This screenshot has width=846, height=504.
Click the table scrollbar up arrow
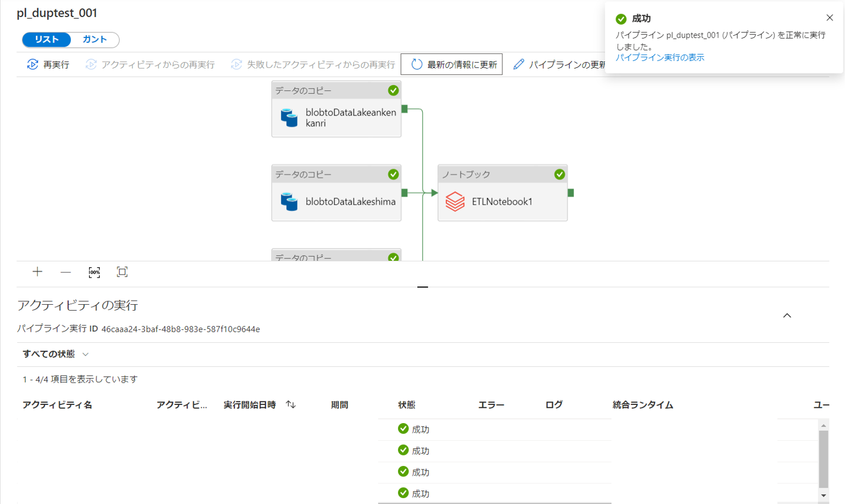click(824, 425)
